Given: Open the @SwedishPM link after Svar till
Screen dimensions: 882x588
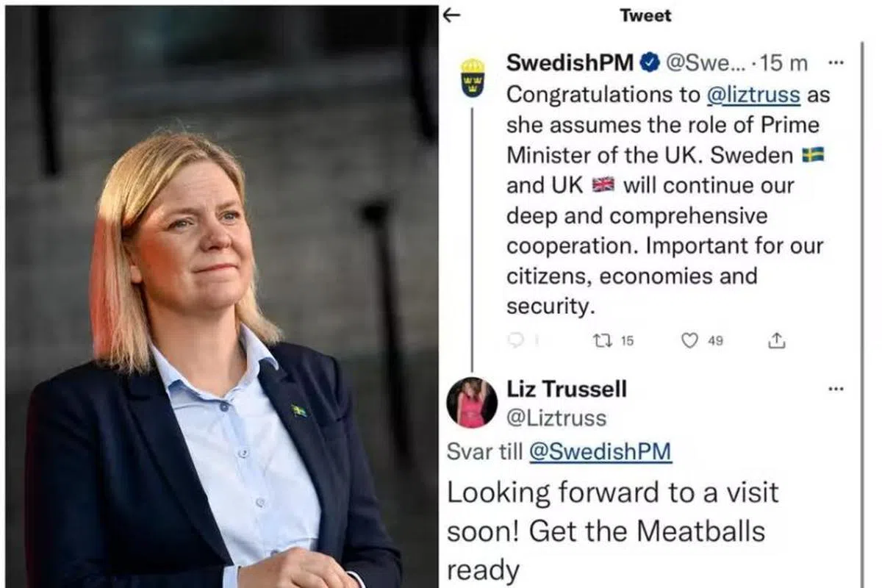Looking at the screenshot, I should 600,451.
